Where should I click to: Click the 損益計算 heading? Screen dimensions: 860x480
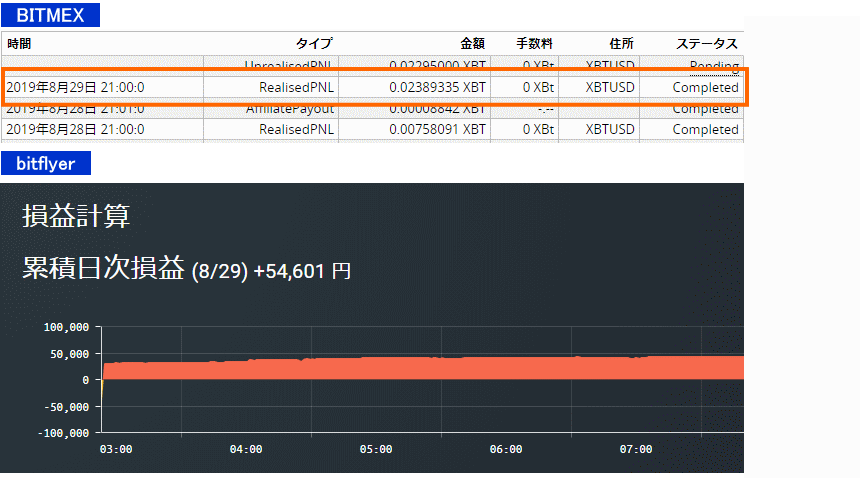coord(76,215)
